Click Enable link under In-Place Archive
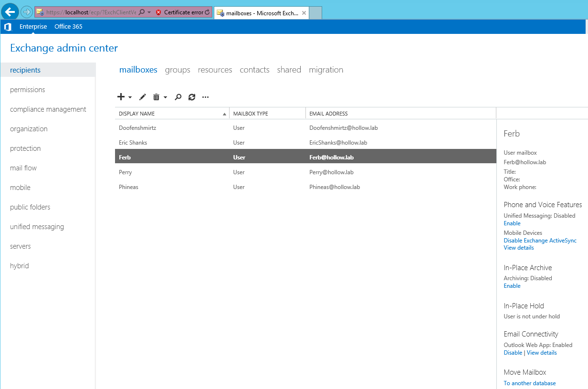 pyautogui.click(x=512, y=286)
